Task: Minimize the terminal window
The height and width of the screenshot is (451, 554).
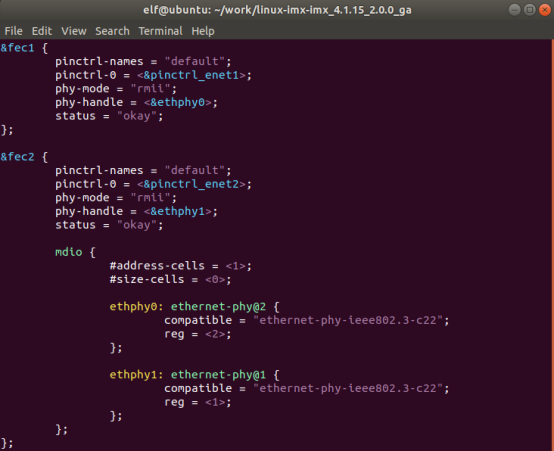Action: [x=514, y=10]
